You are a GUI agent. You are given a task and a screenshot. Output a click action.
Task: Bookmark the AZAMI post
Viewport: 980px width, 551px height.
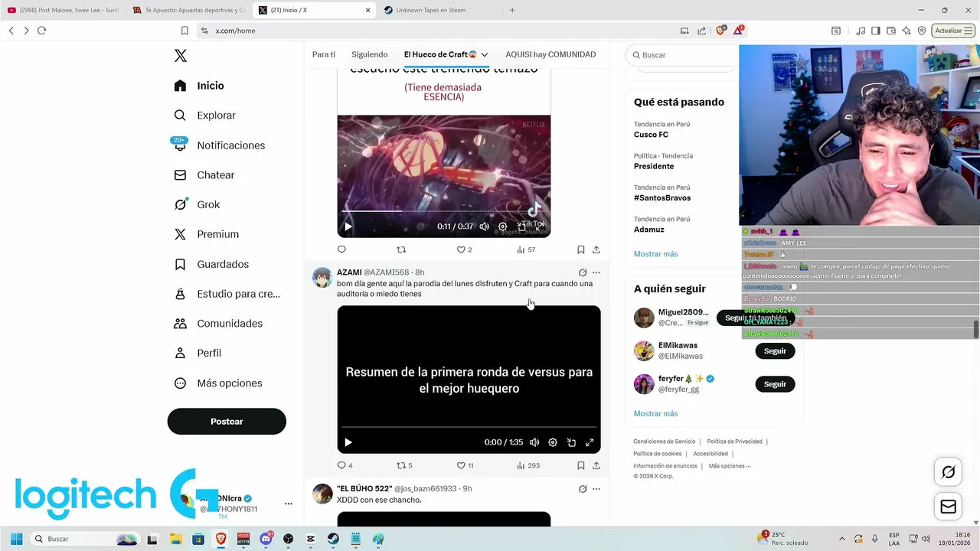[581, 465]
